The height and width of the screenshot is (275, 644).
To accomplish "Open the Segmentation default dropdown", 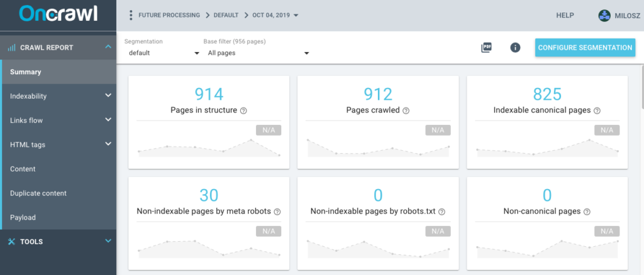I will (162, 53).
